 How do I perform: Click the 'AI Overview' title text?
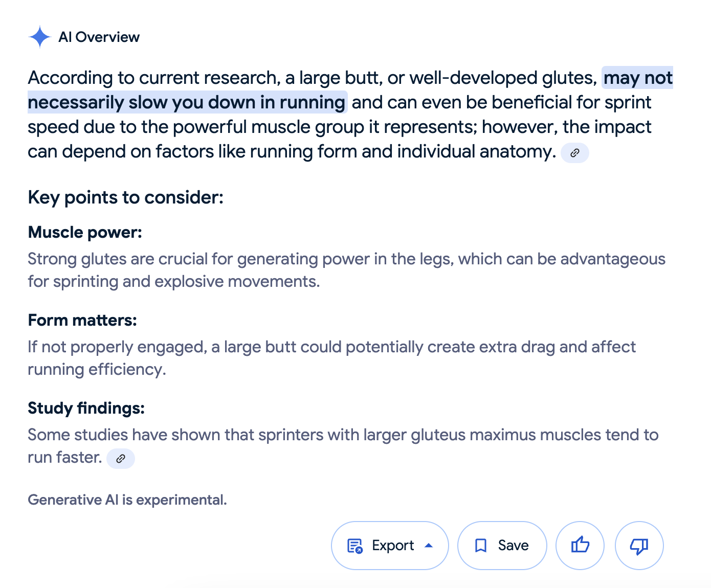point(99,37)
